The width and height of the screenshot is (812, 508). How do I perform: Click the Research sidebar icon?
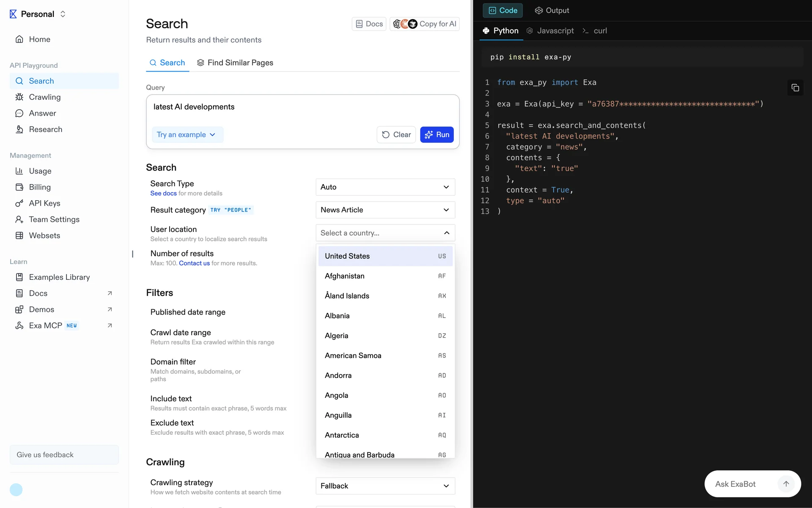coord(19,129)
